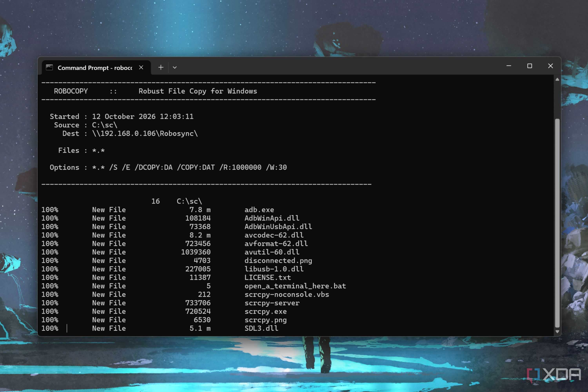Click the size value 733706

(x=198, y=303)
